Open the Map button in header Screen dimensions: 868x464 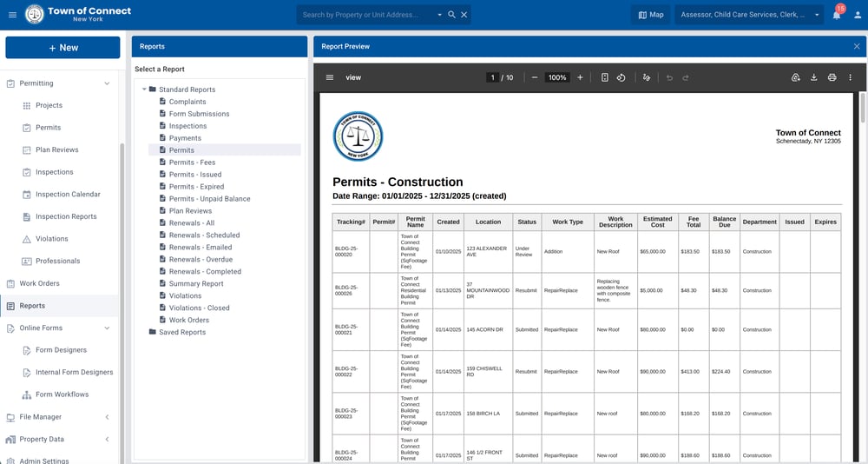(650, 15)
